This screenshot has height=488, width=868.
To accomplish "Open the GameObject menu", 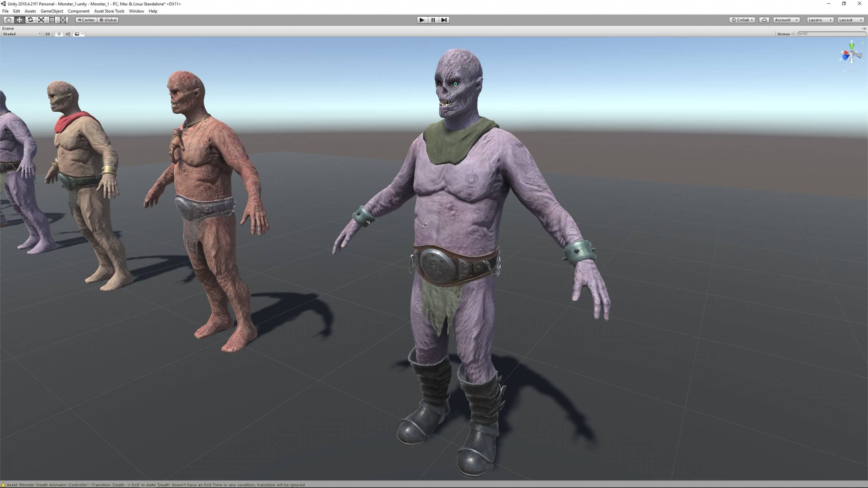I will click(52, 11).
